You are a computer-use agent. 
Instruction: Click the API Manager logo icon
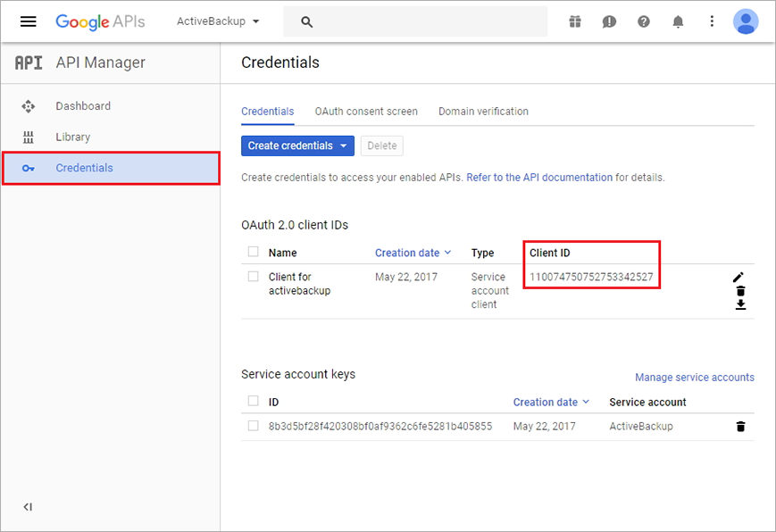pyautogui.click(x=29, y=62)
